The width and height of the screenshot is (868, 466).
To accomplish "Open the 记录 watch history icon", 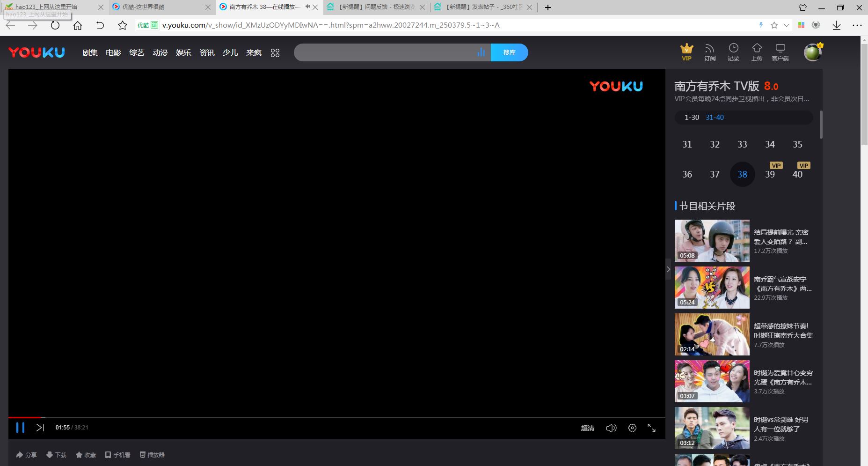I will click(733, 52).
